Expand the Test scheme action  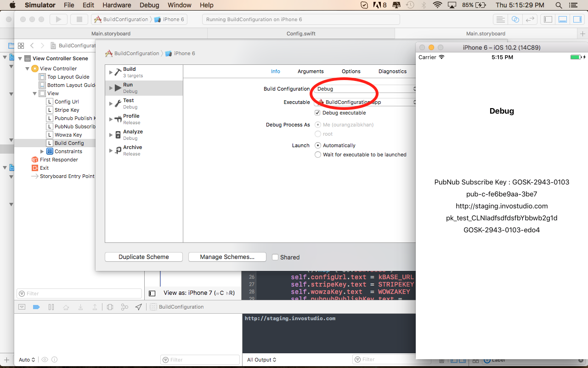point(111,103)
